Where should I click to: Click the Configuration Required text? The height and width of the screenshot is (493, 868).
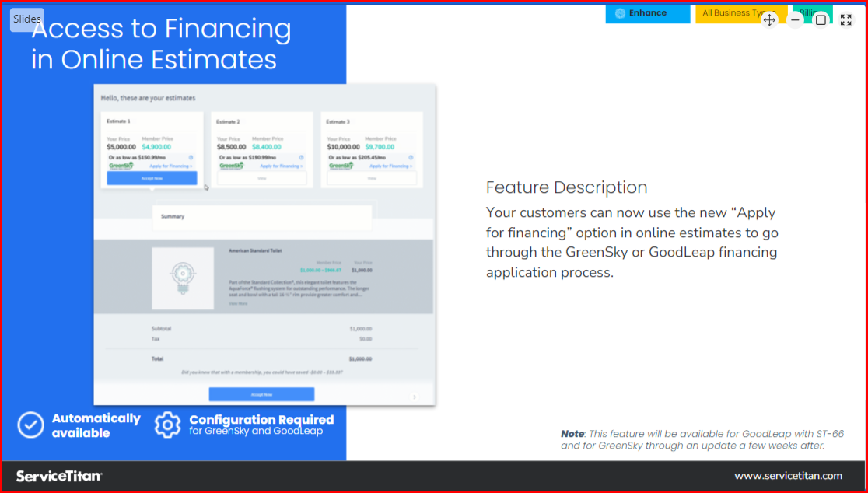pos(261,420)
